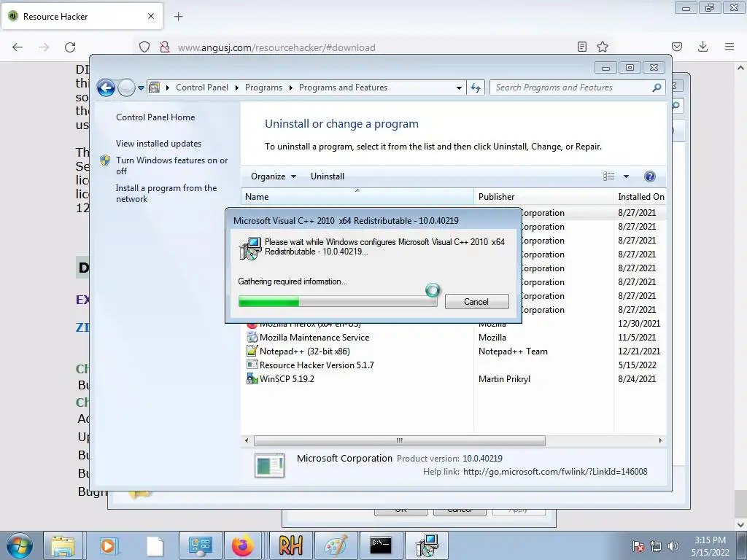Image resolution: width=747 pixels, height=560 pixels.
Task: Click volume speaker tray icon
Action: (x=673, y=546)
